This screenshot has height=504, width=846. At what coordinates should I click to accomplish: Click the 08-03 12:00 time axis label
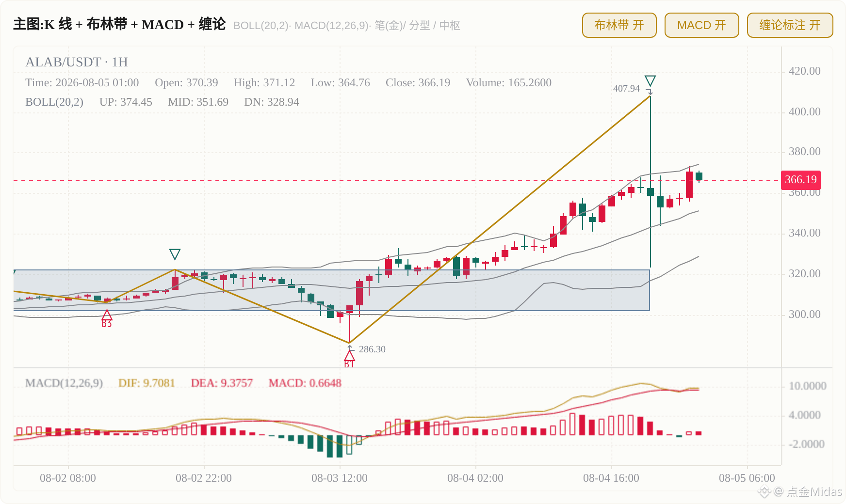340,478
